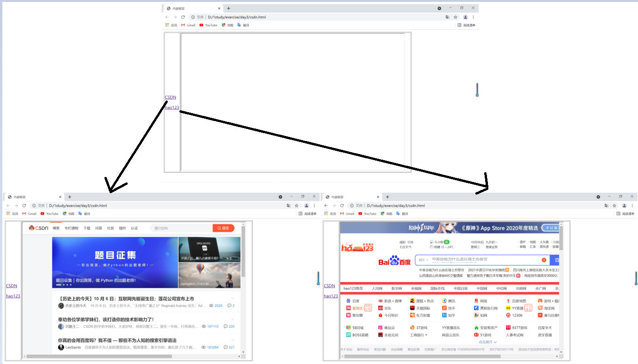Open the 新华网 tab on hao123

[397, 289]
